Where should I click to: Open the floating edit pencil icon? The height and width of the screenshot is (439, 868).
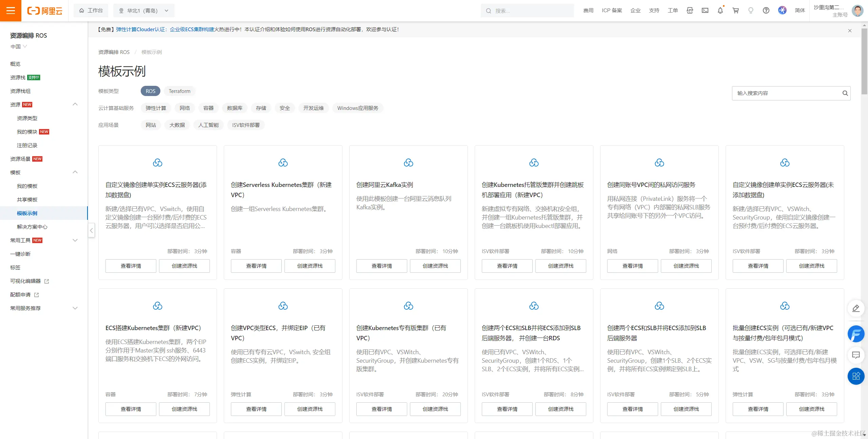pyautogui.click(x=856, y=308)
